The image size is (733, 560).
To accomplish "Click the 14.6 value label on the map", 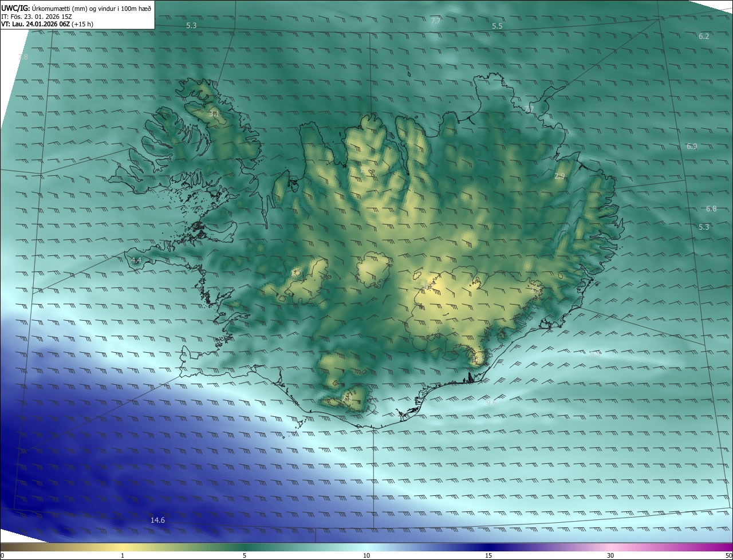I will [157, 520].
